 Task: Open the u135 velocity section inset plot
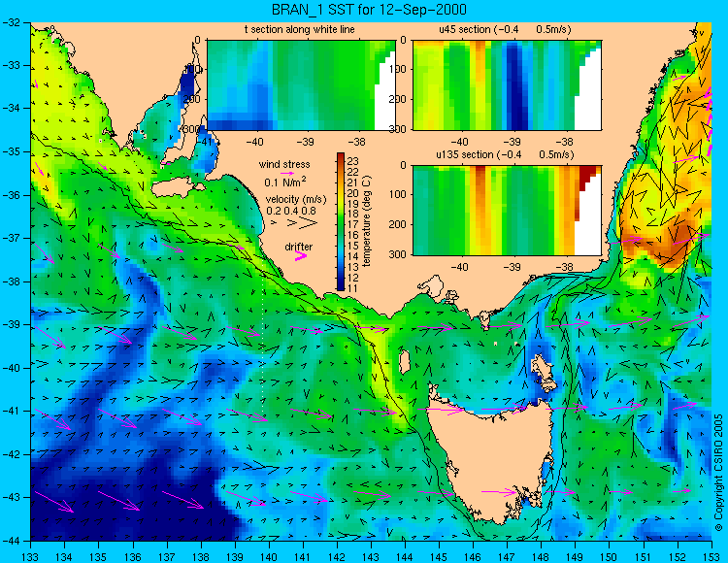[507, 211]
